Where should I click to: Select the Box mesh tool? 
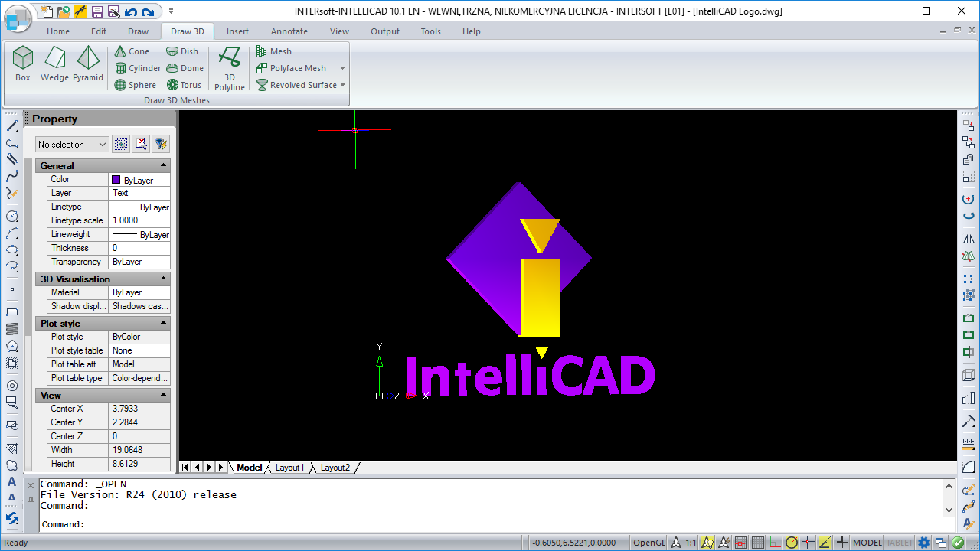[x=23, y=64]
